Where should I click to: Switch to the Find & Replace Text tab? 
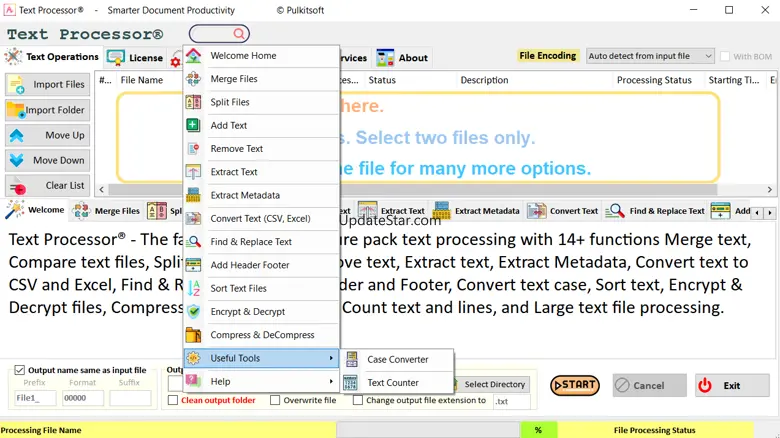(x=655, y=211)
